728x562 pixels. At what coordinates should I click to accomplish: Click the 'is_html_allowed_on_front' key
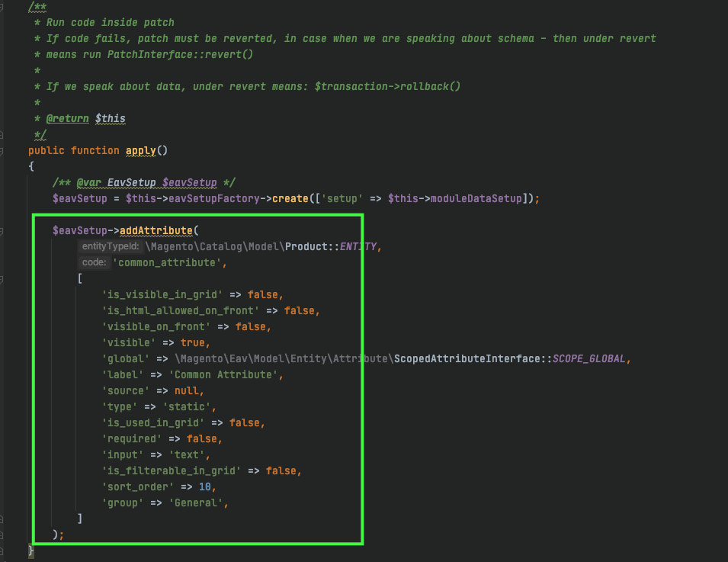point(181,310)
